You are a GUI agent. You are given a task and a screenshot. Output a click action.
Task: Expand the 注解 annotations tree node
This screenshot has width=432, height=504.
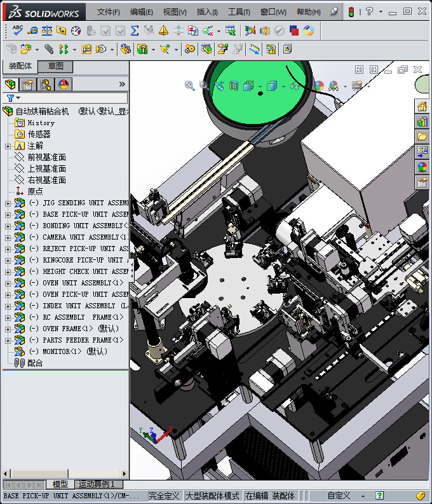pos(8,146)
